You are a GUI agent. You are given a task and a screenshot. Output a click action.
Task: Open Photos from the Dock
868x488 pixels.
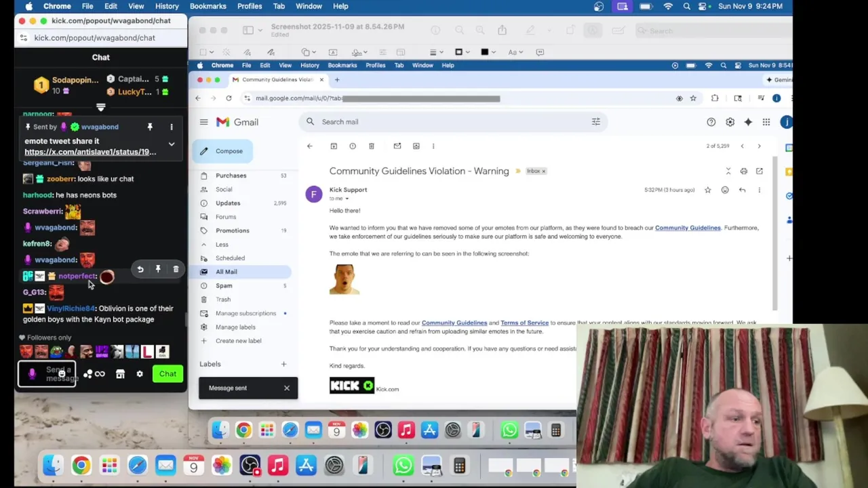(222, 465)
